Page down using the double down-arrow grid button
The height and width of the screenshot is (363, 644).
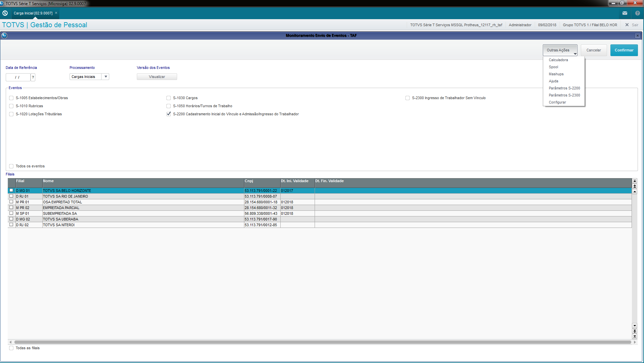click(635, 331)
